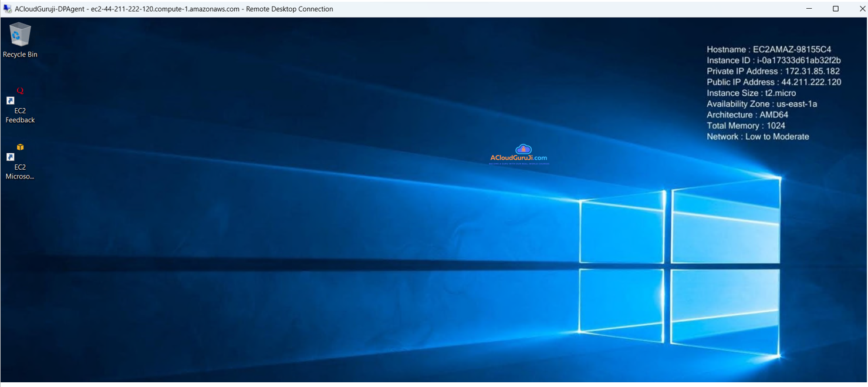Click the Availability Zone us-east-1a text
The width and height of the screenshot is (868, 387).
761,104
